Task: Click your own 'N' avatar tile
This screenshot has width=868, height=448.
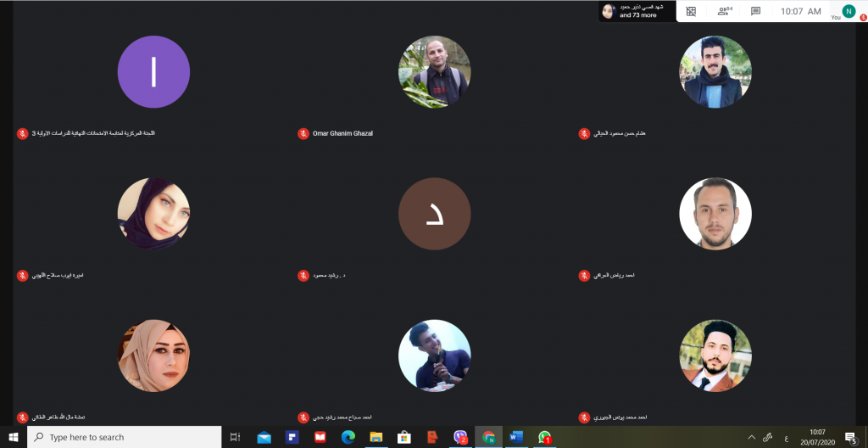Action: pos(849,11)
